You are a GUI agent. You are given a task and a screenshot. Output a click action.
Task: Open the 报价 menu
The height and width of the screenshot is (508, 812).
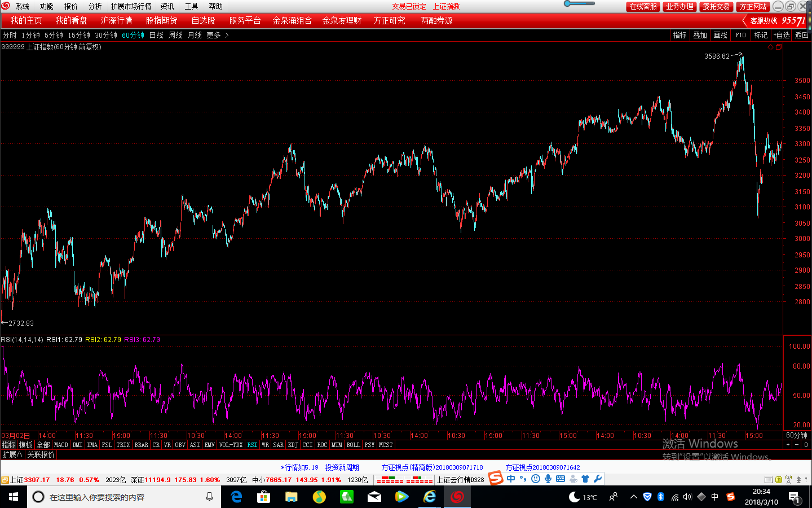pos(70,6)
